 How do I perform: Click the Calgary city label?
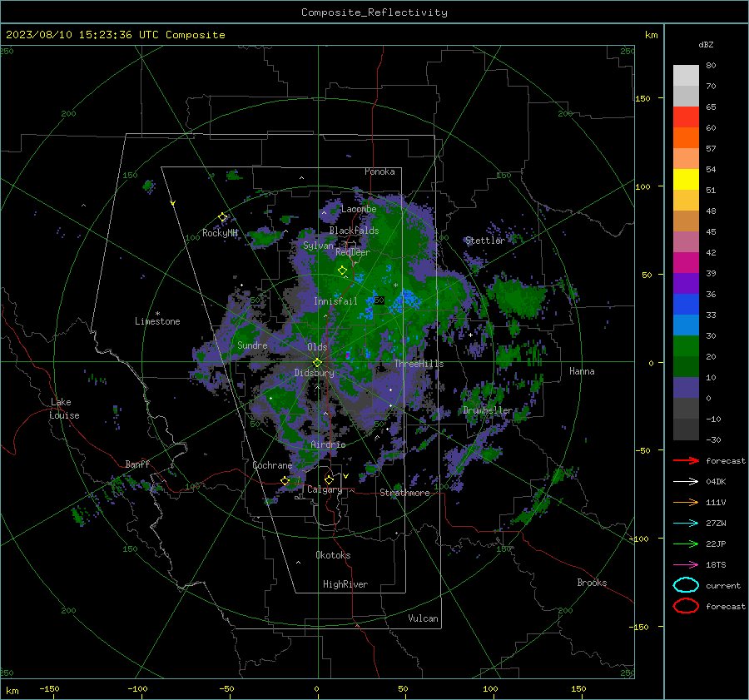(325, 489)
